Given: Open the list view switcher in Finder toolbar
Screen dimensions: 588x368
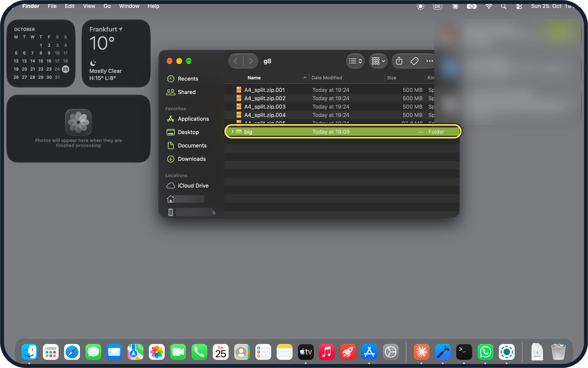Looking at the screenshot, I should (355, 61).
